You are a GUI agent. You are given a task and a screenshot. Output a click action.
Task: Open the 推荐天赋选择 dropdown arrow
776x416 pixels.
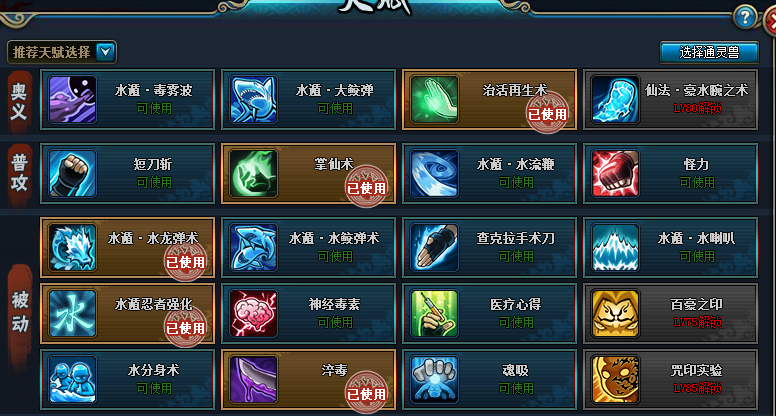click(x=105, y=51)
